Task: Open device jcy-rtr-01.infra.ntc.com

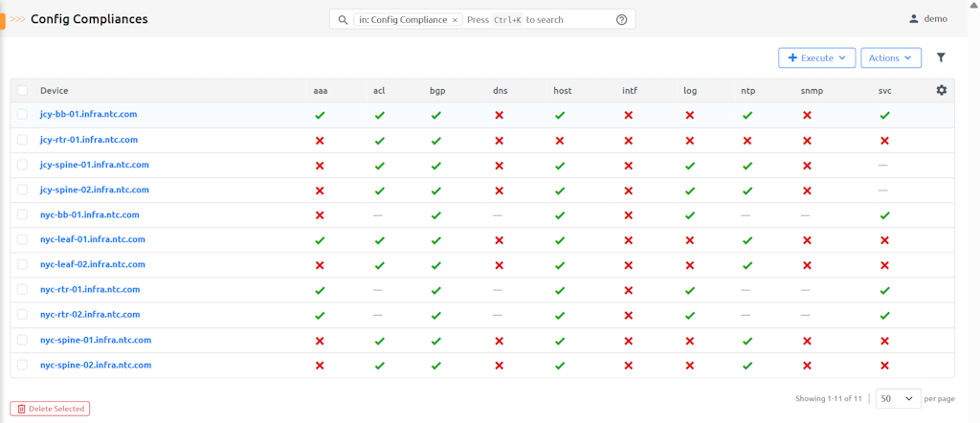Action: pos(89,140)
